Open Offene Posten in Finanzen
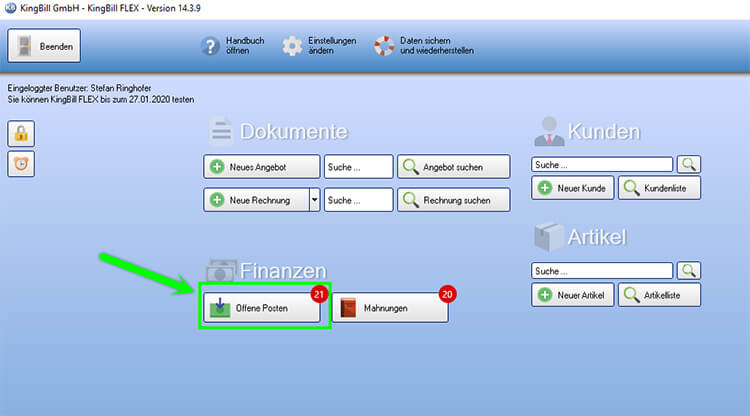 coord(262,308)
